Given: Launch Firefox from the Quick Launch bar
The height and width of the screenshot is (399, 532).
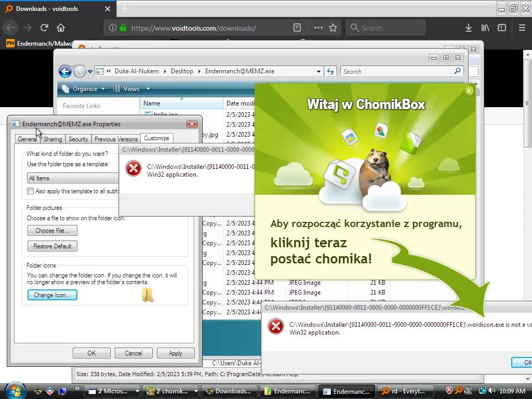Looking at the screenshot, I should tap(38, 391).
